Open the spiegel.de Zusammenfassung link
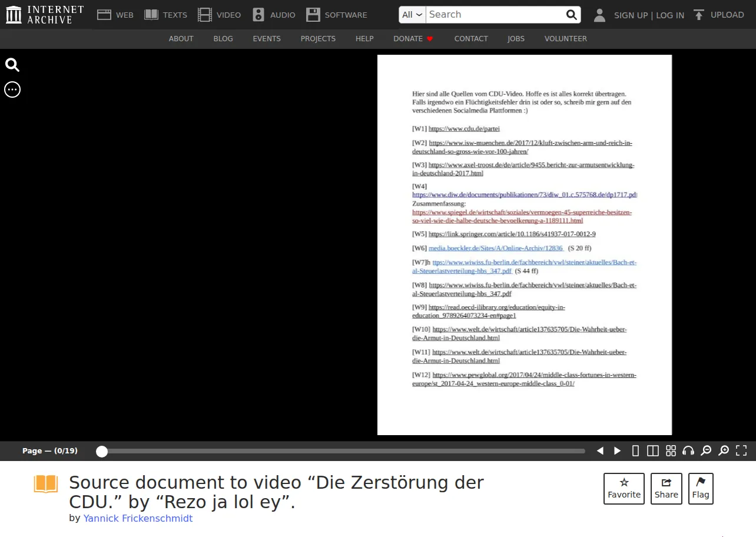The height and width of the screenshot is (537, 756). [522, 216]
